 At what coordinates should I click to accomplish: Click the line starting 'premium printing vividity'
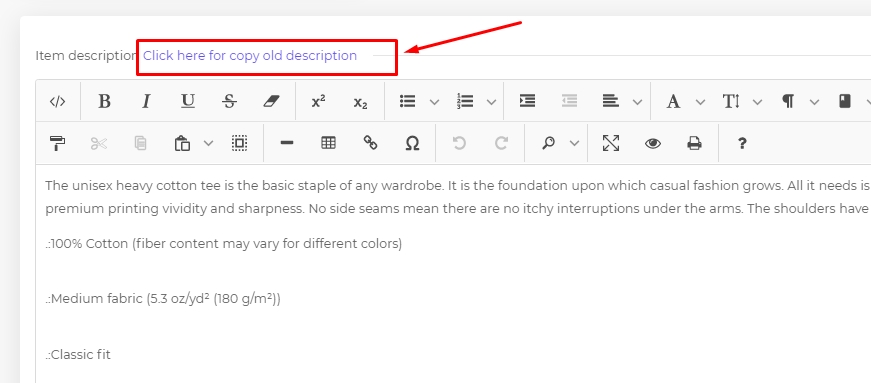pos(458,208)
